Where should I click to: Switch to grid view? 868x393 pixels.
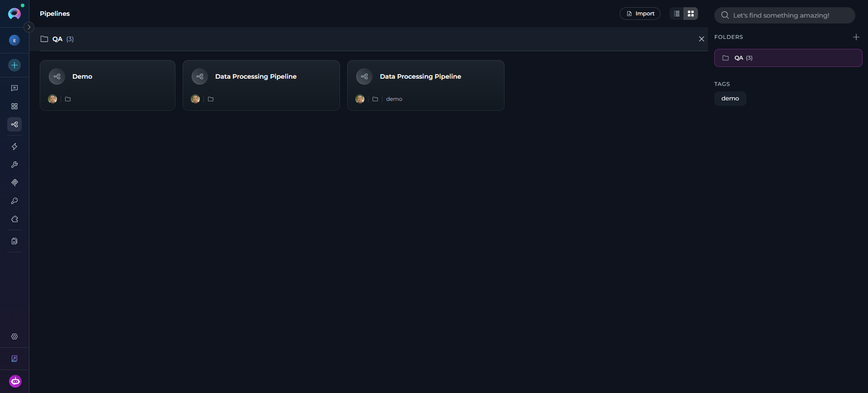(x=691, y=14)
